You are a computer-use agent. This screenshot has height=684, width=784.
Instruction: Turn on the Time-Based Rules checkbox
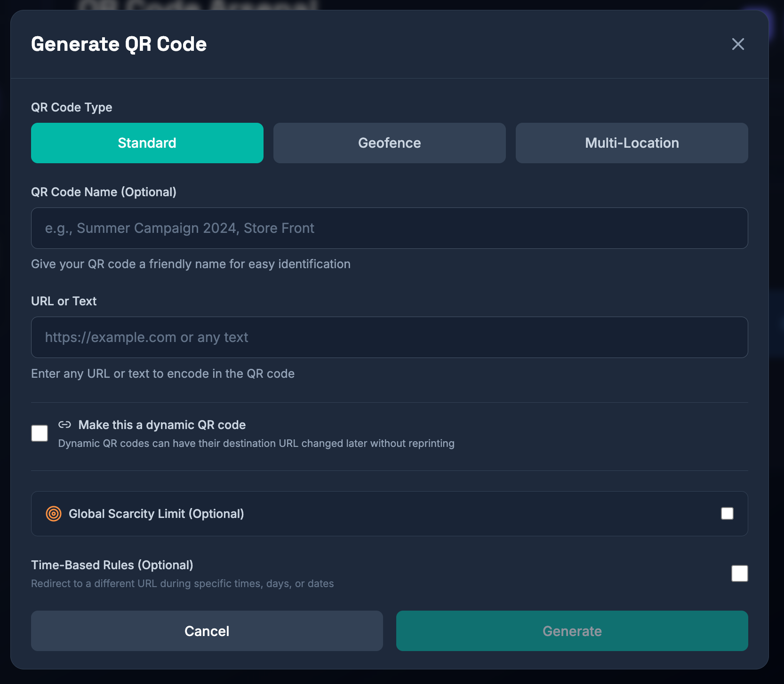(739, 573)
